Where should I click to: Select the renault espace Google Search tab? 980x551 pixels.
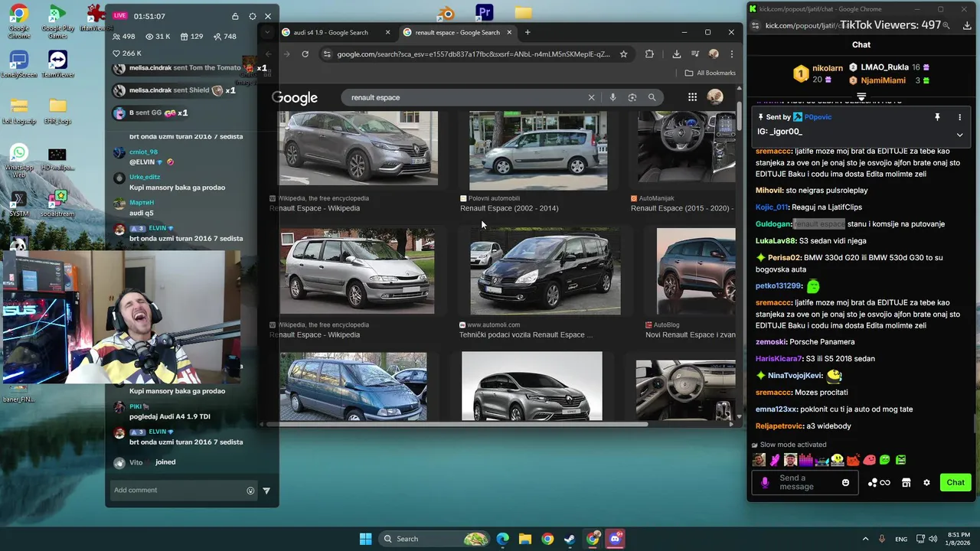[x=458, y=32]
